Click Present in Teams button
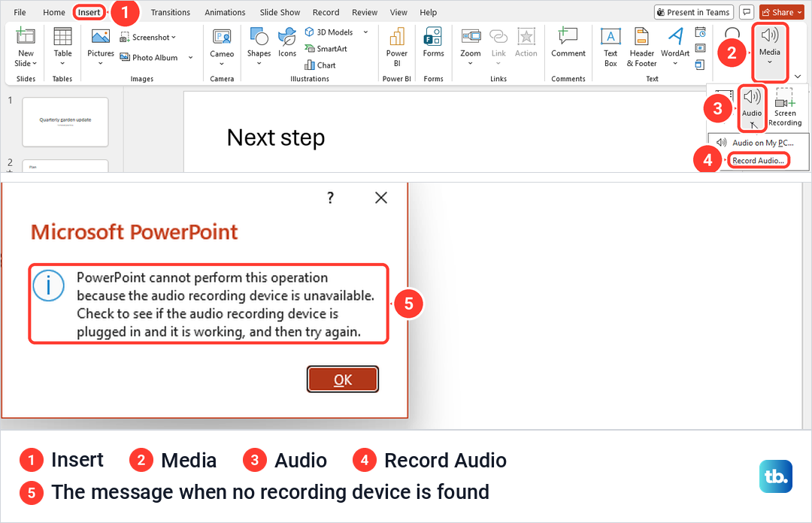The width and height of the screenshot is (812, 523). [x=693, y=12]
